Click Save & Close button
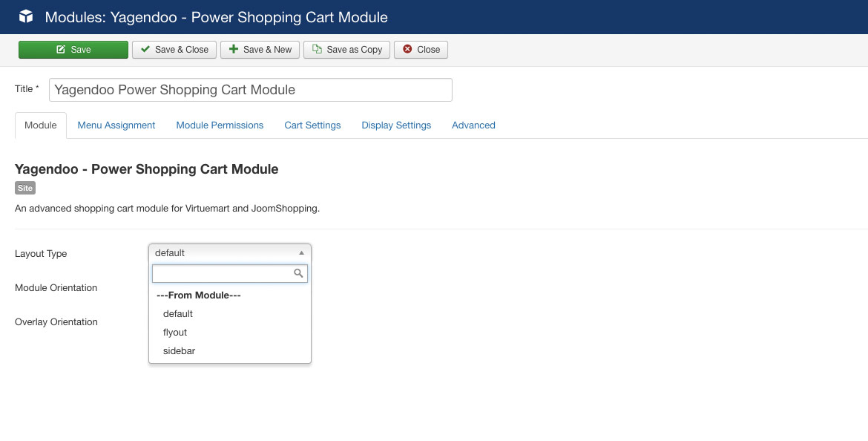Viewport: 868px width, 441px height. pyautogui.click(x=174, y=49)
